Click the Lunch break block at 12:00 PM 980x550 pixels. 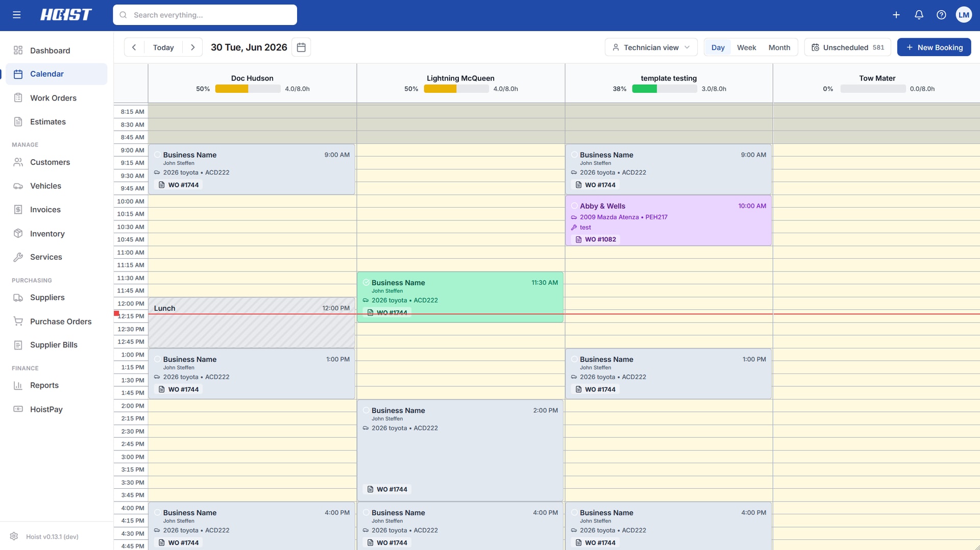[x=252, y=322]
